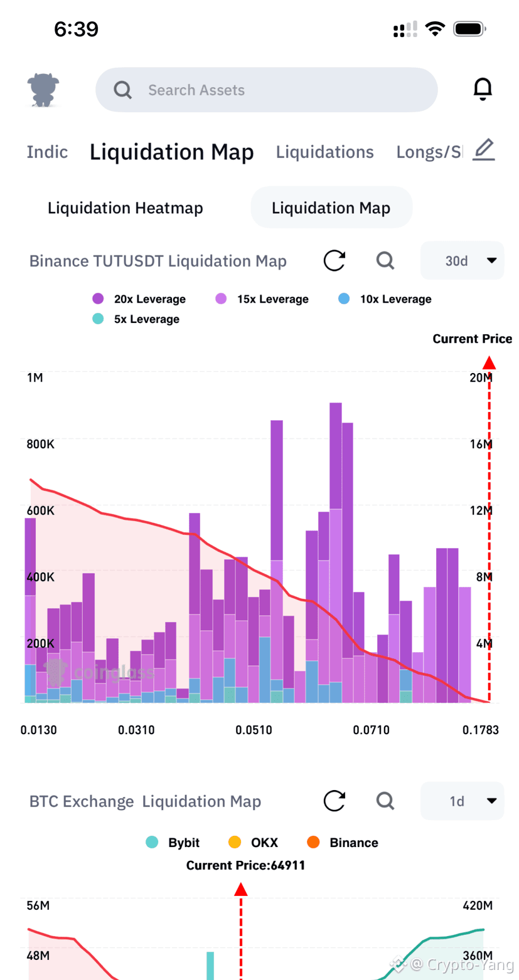Toggle OKX legend series
Viewport: 519px width, 980px height.
(x=253, y=843)
